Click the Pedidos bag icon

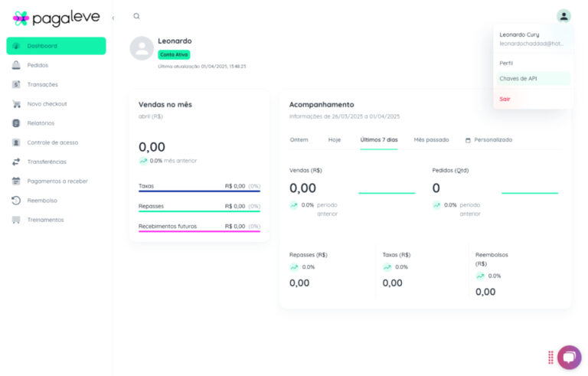coord(16,65)
